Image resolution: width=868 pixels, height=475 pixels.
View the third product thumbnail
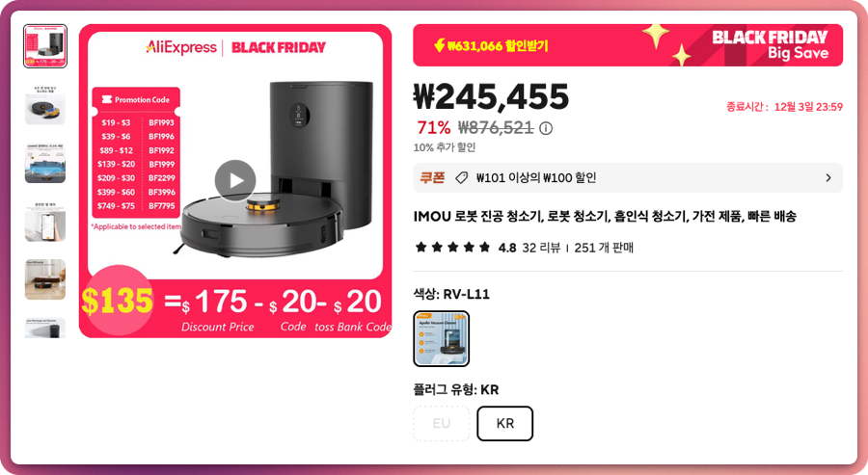point(44,163)
